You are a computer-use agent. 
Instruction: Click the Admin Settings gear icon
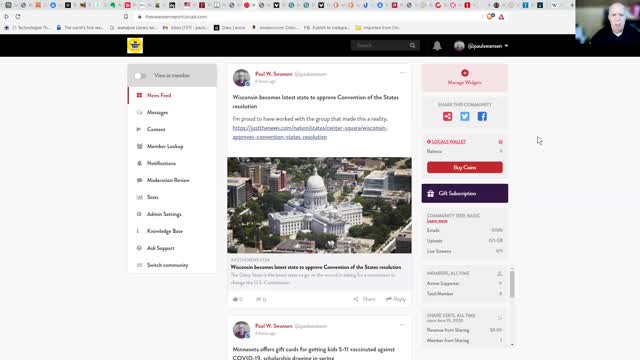[139, 214]
